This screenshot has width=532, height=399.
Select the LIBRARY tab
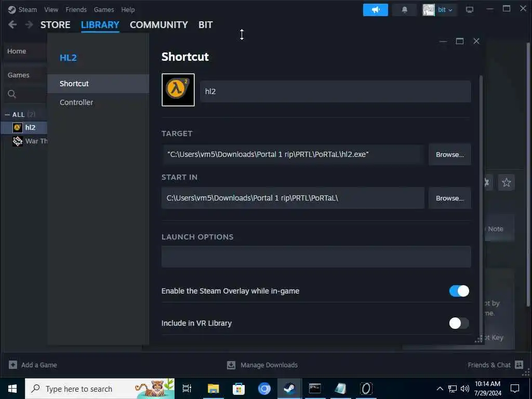pyautogui.click(x=100, y=25)
